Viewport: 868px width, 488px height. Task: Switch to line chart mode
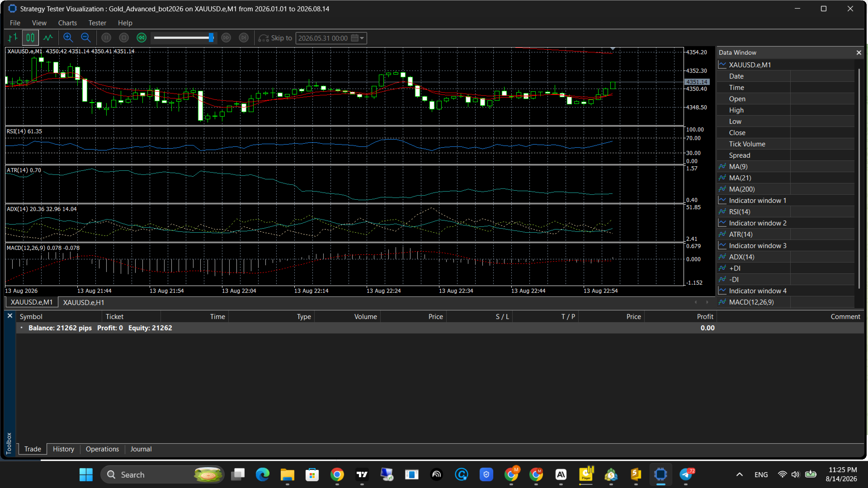pos(48,38)
